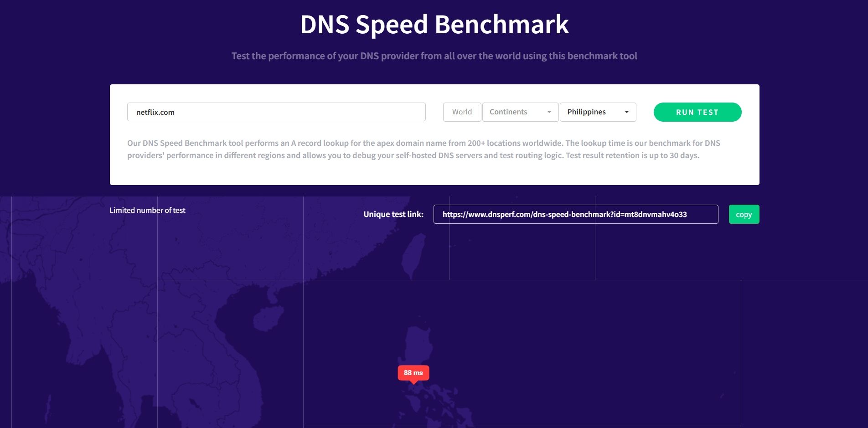
Task: Click the 'Unique test link:' label
Action: 393,214
